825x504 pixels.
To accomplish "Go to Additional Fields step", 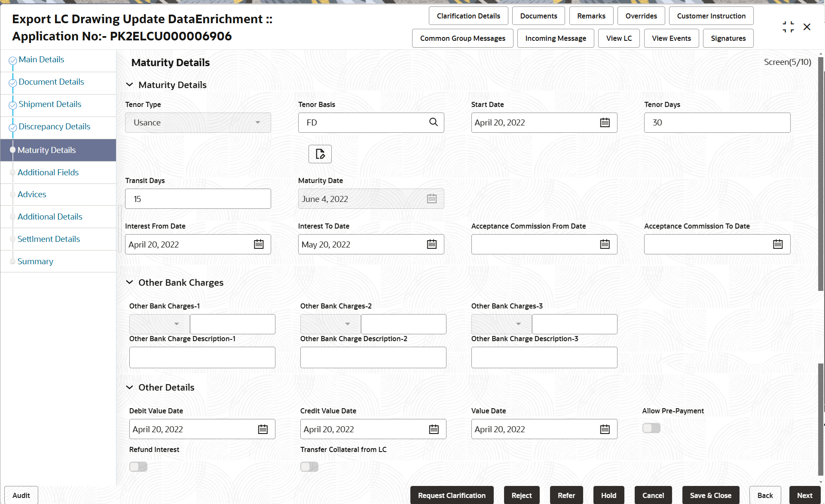I will pos(48,172).
